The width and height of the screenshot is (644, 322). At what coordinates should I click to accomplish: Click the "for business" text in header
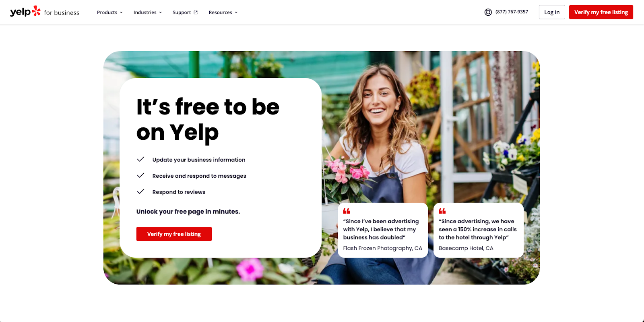62,13
